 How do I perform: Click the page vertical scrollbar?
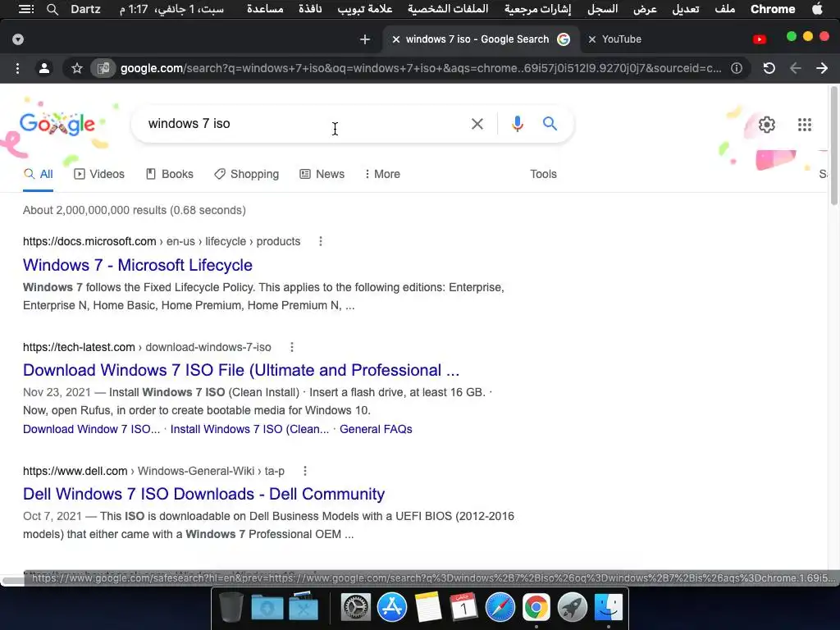coord(833,144)
